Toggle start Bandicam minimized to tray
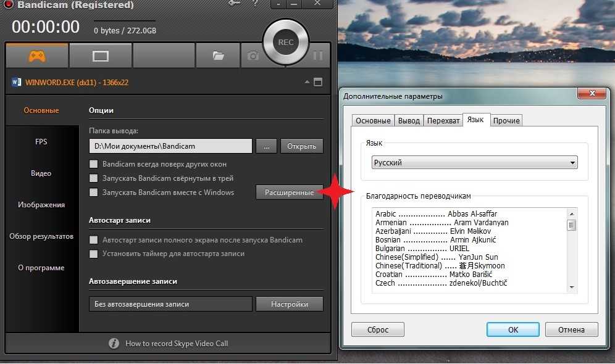Image resolution: width=615 pixels, height=364 pixels. [94, 178]
